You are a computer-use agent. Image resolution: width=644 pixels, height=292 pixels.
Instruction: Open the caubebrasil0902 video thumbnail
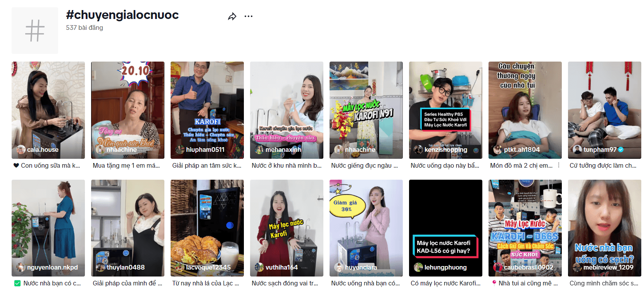[525, 228]
